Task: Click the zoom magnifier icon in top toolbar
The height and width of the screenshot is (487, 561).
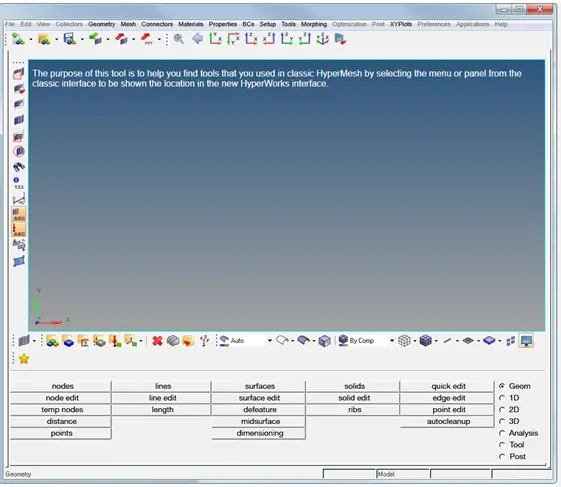Action: pos(179,39)
